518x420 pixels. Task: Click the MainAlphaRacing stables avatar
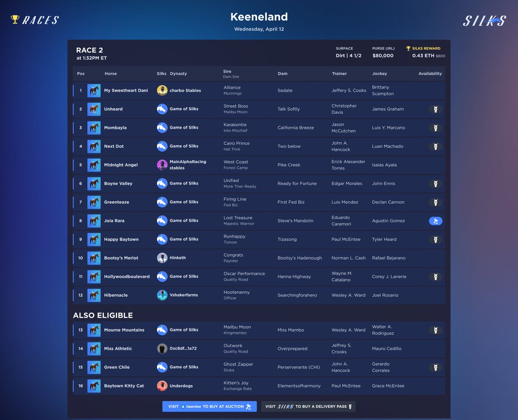click(162, 165)
